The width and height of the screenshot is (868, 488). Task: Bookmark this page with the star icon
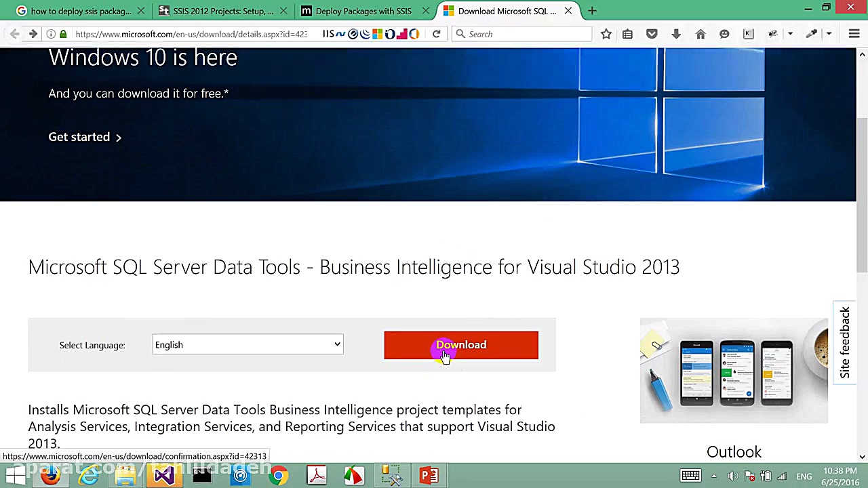606,34
